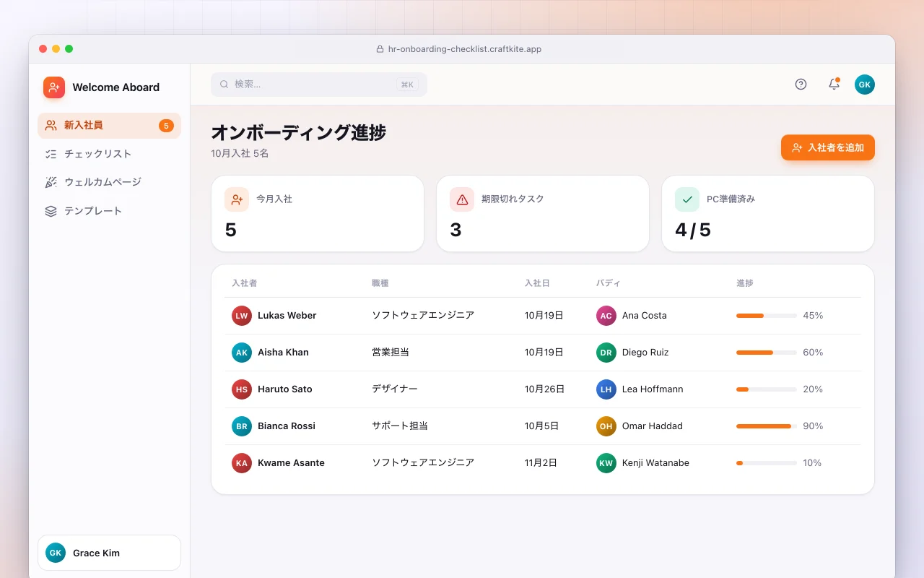924x578 pixels.
Task: Click the 期限切れタスク warning triangle icon
Action: pyautogui.click(x=462, y=199)
